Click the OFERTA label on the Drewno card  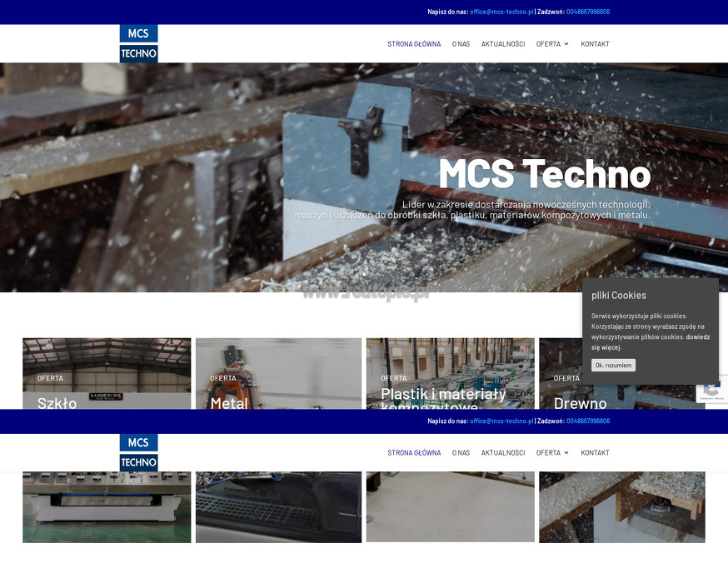(x=566, y=378)
